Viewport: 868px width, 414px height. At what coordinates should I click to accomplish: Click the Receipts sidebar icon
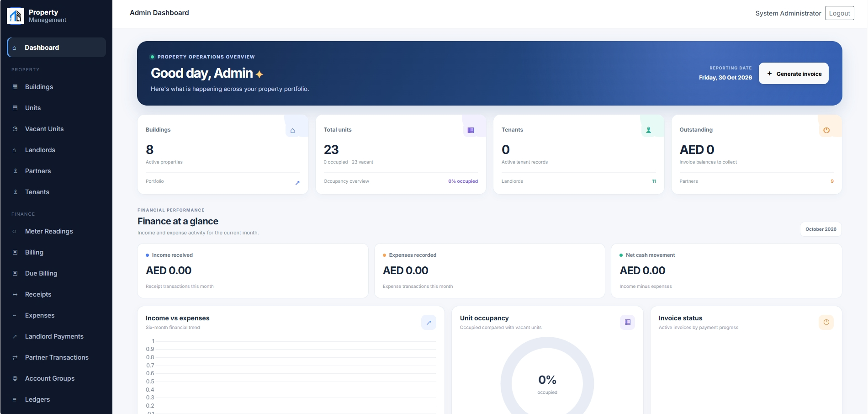pos(15,294)
